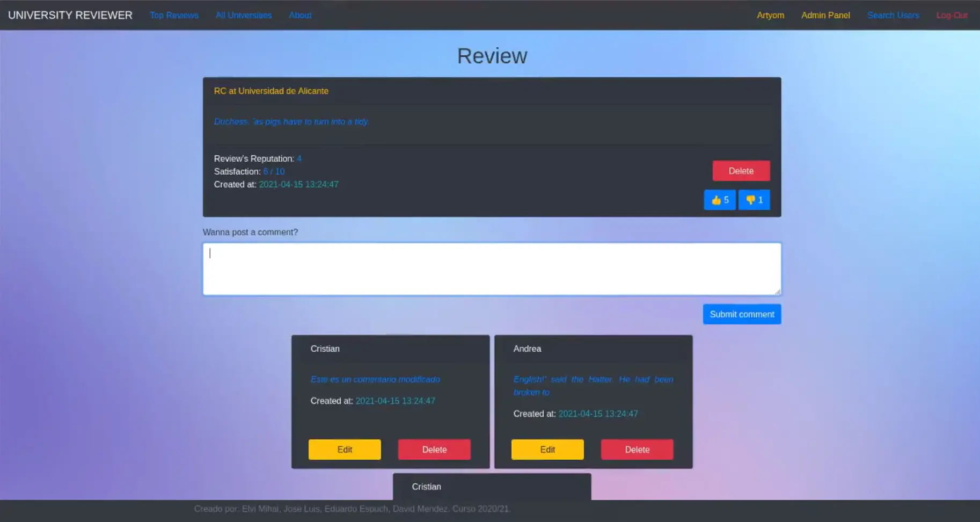
Task: Open Artyom's user profile link
Action: pyautogui.click(x=770, y=15)
